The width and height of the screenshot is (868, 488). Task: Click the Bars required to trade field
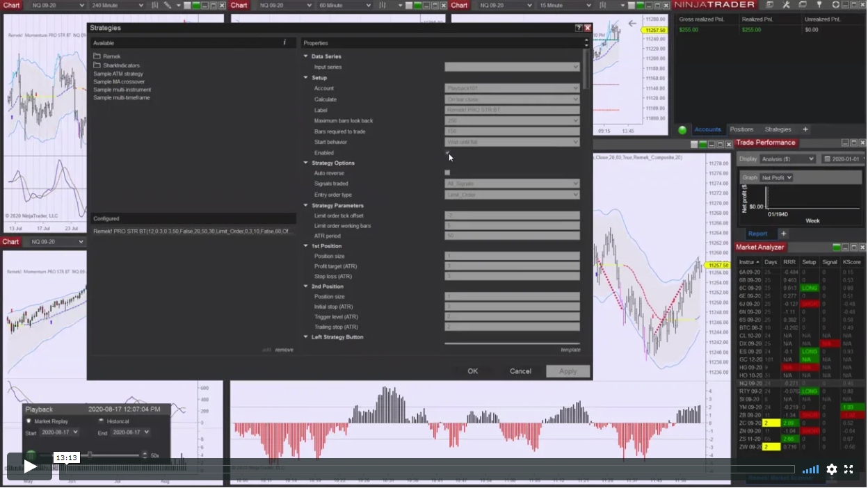[x=512, y=131]
